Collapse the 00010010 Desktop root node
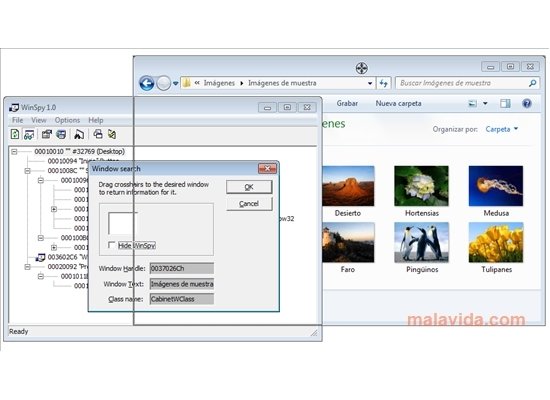 pyautogui.click(x=14, y=152)
